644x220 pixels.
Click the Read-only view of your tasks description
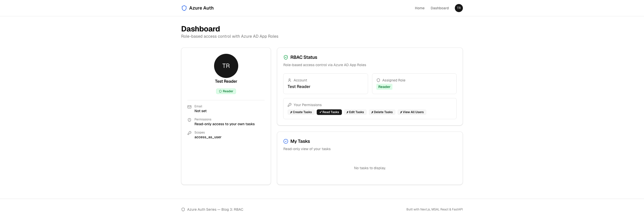(x=307, y=149)
